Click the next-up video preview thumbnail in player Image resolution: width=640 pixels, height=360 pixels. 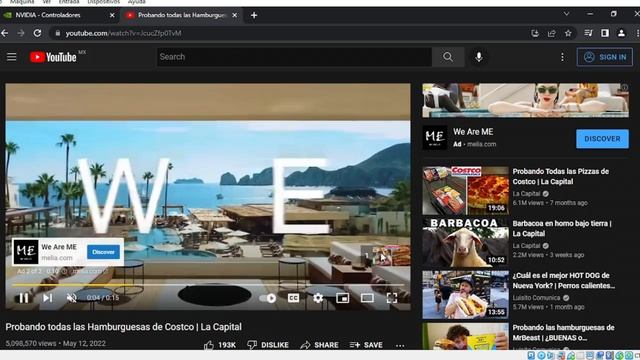coord(386,256)
